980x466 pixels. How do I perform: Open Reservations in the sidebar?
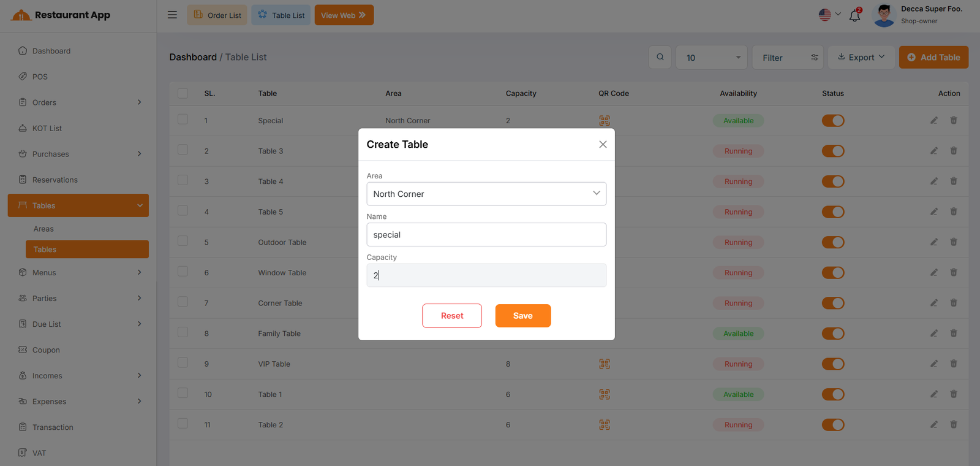pyautogui.click(x=55, y=180)
